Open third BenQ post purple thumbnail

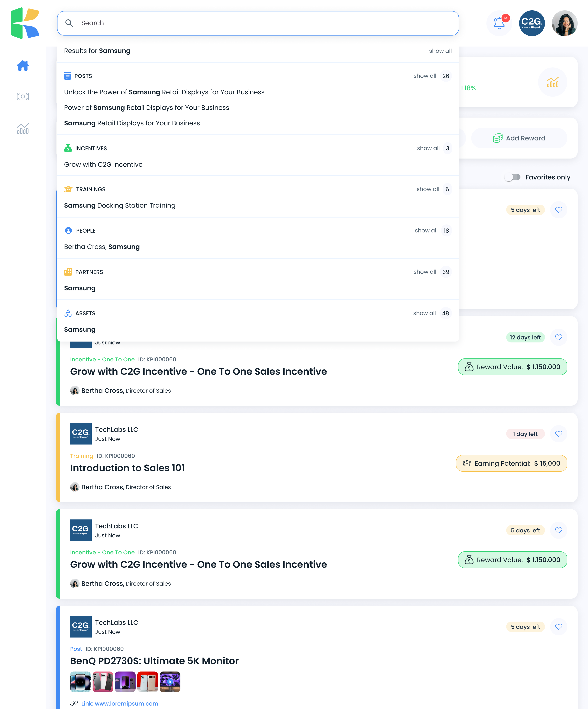coord(125,682)
